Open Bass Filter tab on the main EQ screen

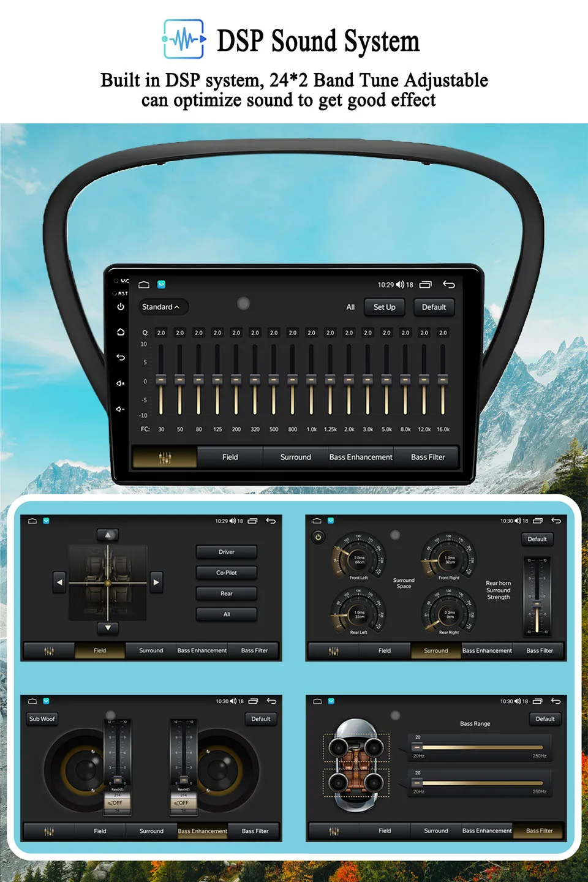click(428, 458)
